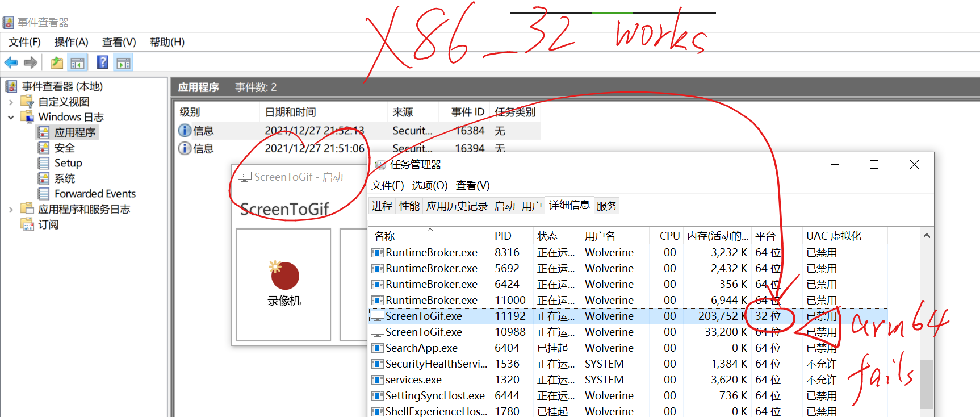Click icon of ScreenToGif.exe PID 11192

(x=377, y=316)
